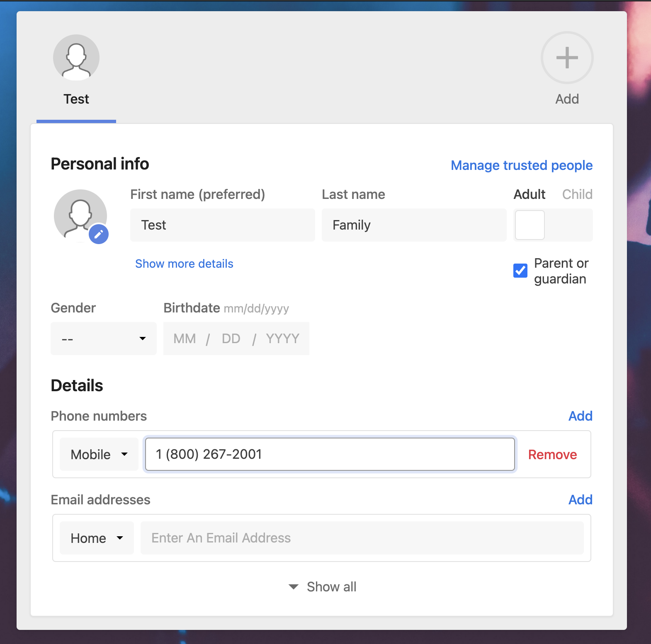This screenshot has width=651, height=644.
Task: Click the First name input field
Action: (x=222, y=225)
